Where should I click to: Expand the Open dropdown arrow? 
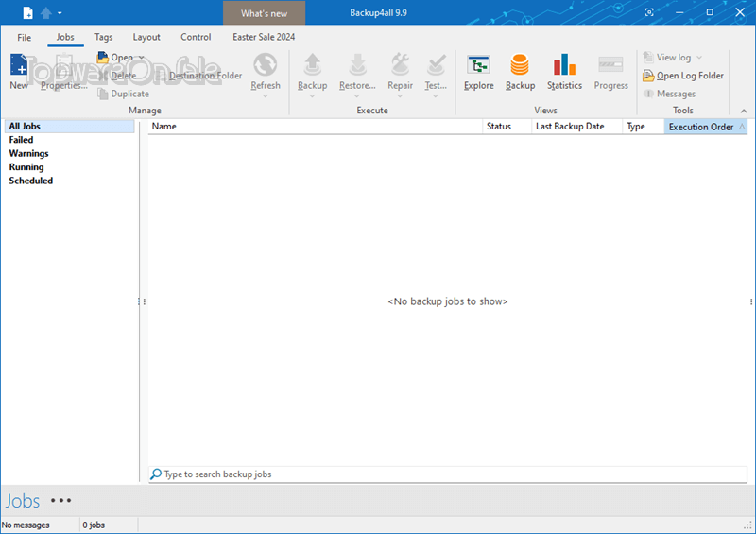point(141,58)
